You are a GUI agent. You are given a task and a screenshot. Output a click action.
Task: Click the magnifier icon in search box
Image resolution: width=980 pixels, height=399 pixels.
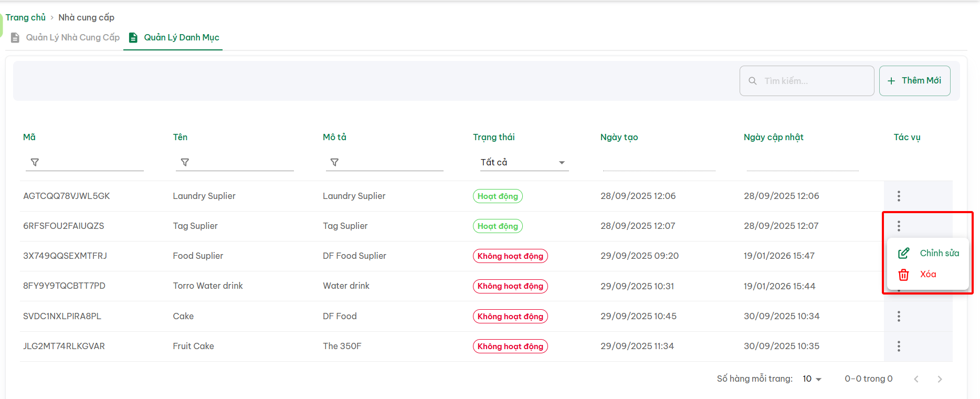click(x=752, y=81)
